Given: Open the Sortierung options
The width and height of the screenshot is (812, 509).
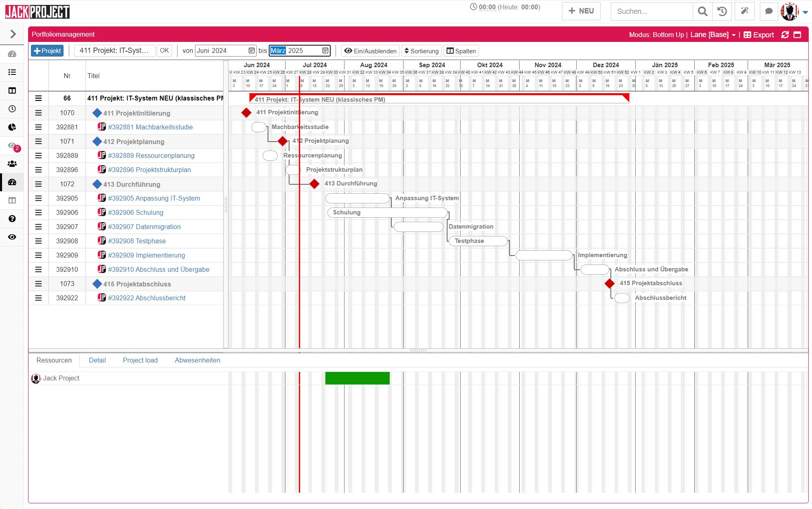Looking at the screenshot, I should (421, 51).
